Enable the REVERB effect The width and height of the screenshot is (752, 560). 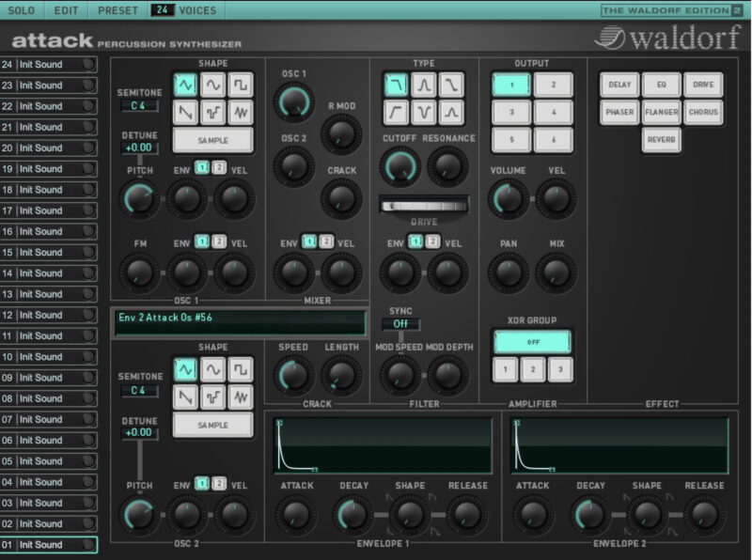[x=663, y=140]
